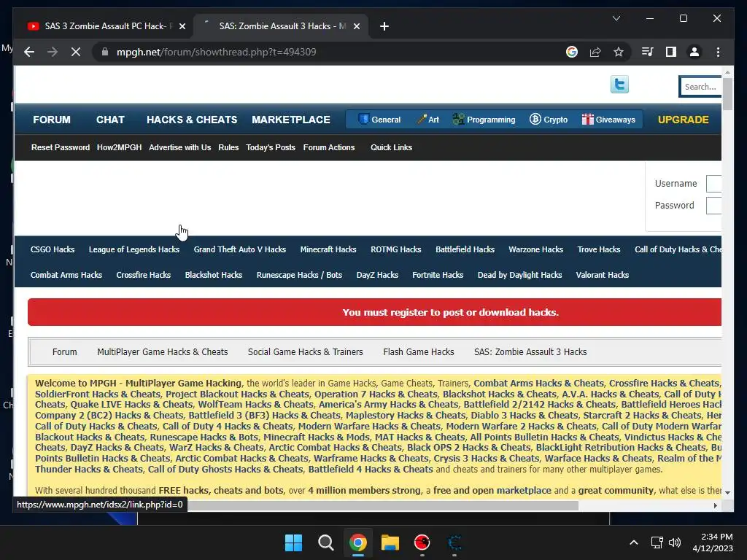Viewport: 747px width, 560px height.
Task: Open the volume control in tray
Action: [x=675, y=542]
